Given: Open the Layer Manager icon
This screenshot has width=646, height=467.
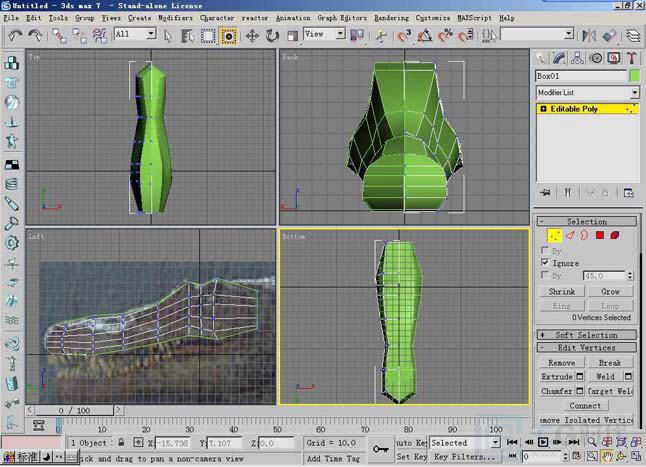Looking at the screenshot, I should [634, 36].
